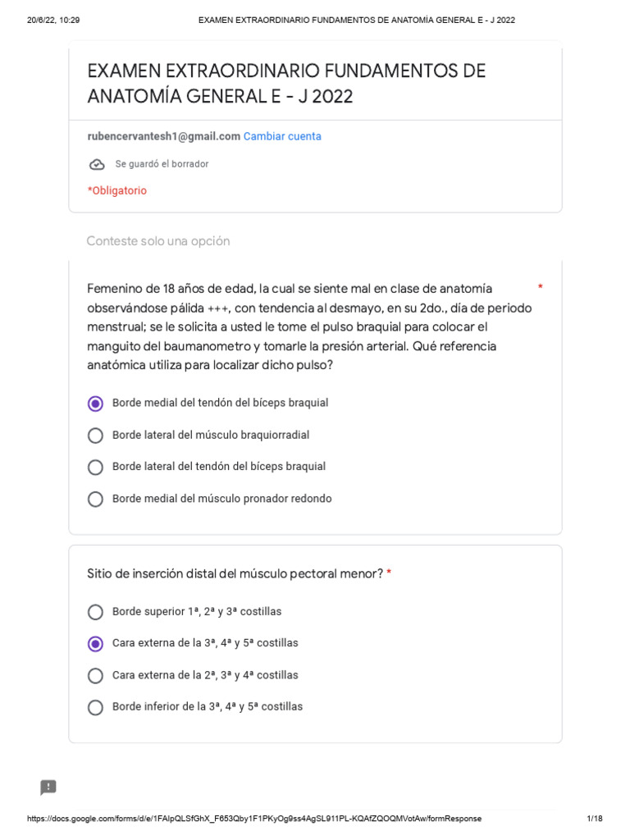Click the "Se guardó el borrador" status text
Screen dimensions: 630x840
(162, 164)
